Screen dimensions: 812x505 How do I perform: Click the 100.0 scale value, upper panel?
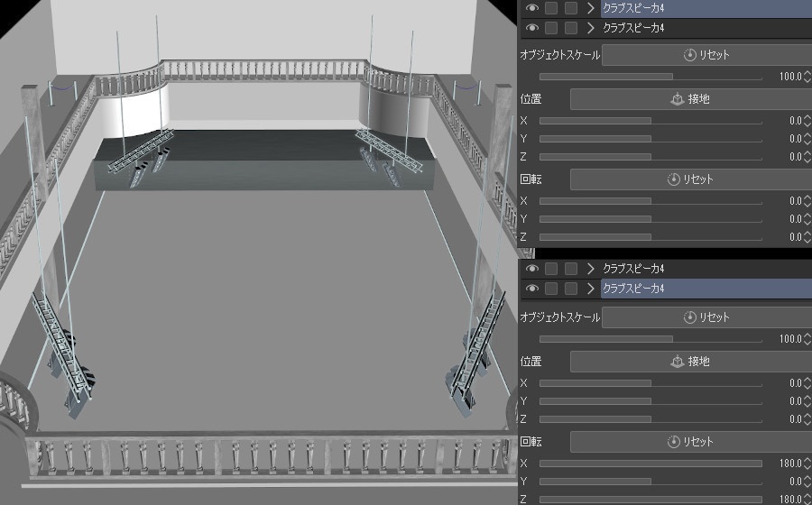coord(790,77)
